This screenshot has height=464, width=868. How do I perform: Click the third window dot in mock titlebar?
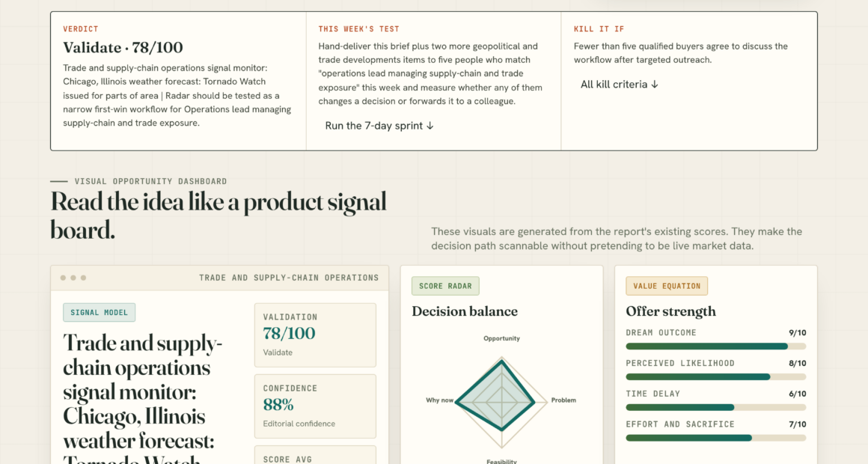(x=84, y=278)
